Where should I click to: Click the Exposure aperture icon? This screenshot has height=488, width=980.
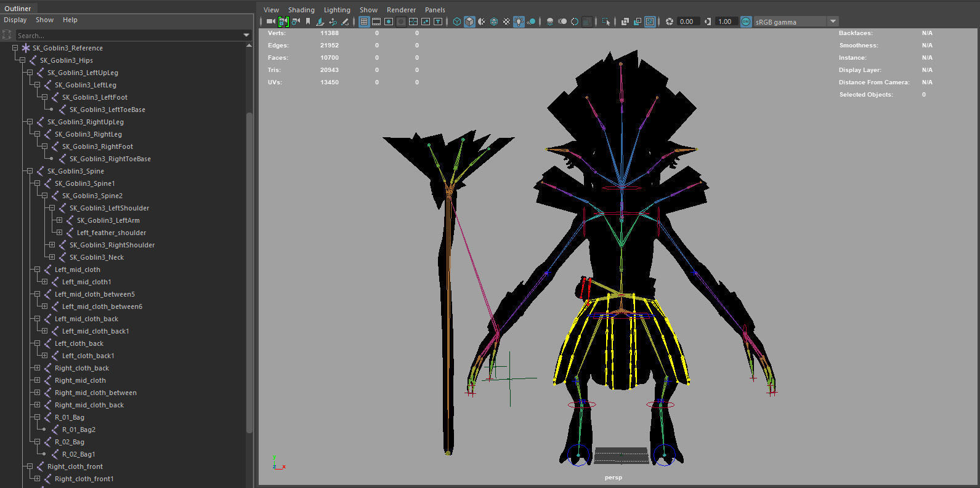(x=670, y=22)
